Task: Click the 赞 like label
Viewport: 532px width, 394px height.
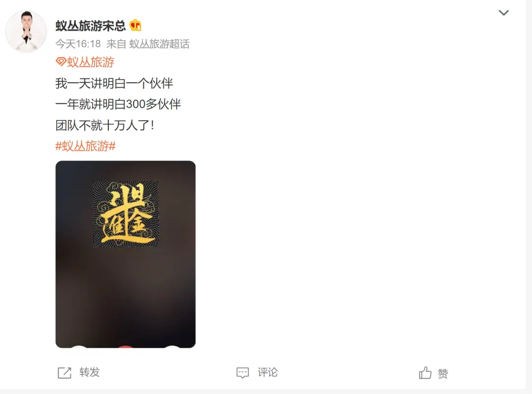Action: [443, 373]
